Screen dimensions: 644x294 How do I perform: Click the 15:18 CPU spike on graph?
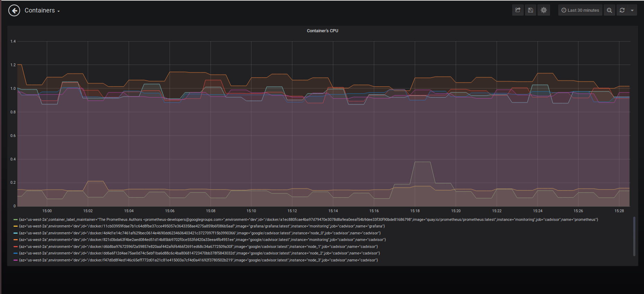pyautogui.click(x=422, y=162)
